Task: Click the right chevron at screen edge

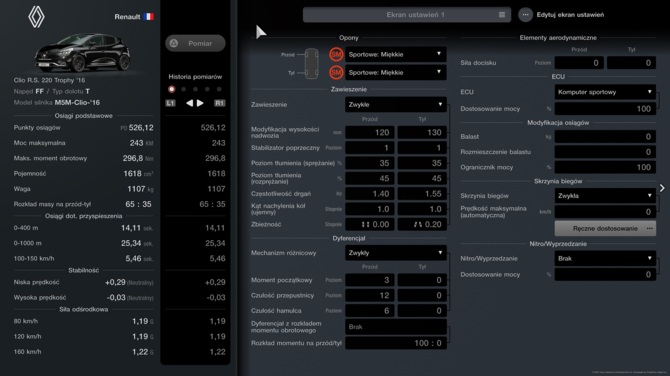Action: click(x=662, y=188)
